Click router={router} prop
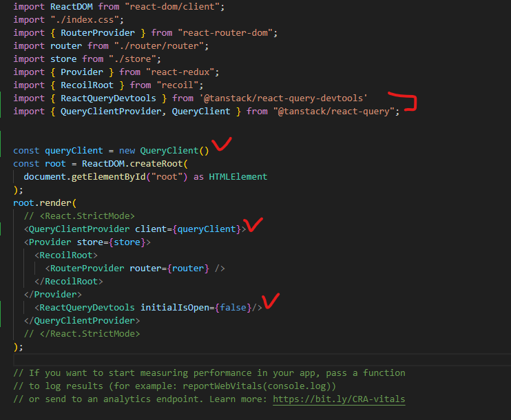511x420 pixels. tap(169, 268)
